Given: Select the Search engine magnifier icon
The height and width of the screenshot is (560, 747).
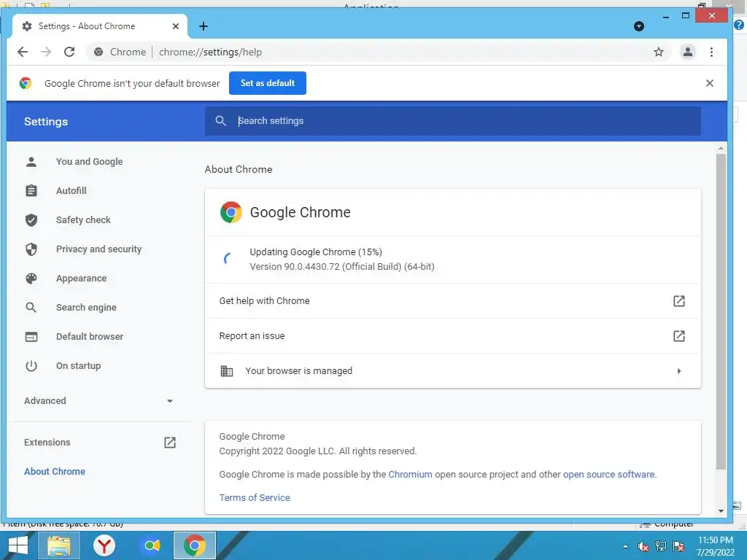Looking at the screenshot, I should click(31, 308).
